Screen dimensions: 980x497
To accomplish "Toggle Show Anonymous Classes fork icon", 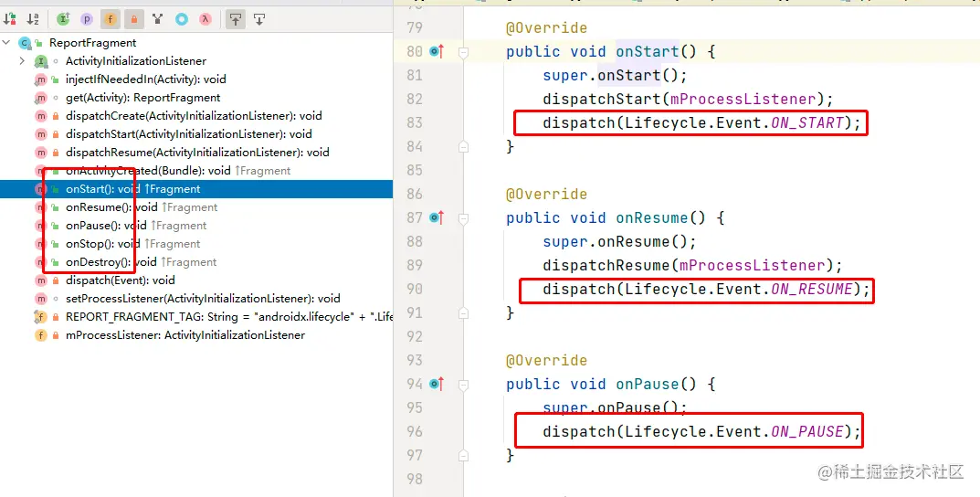I will 157,19.
